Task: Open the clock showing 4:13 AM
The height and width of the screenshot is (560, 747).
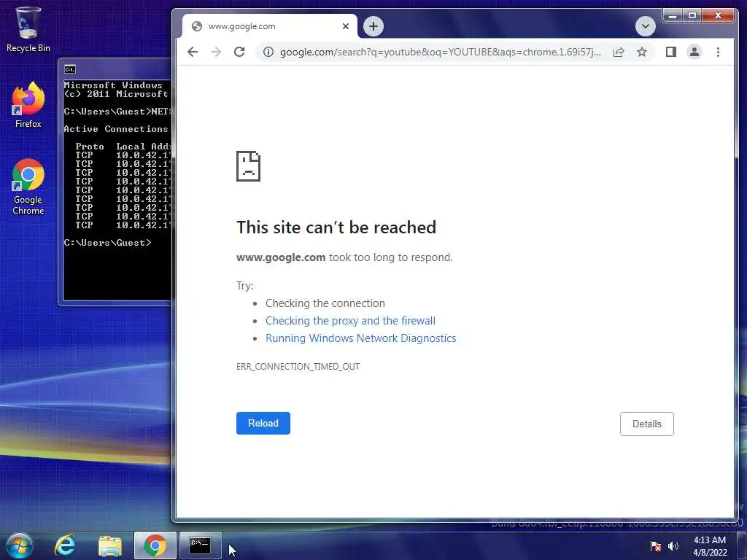Action: (710, 546)
